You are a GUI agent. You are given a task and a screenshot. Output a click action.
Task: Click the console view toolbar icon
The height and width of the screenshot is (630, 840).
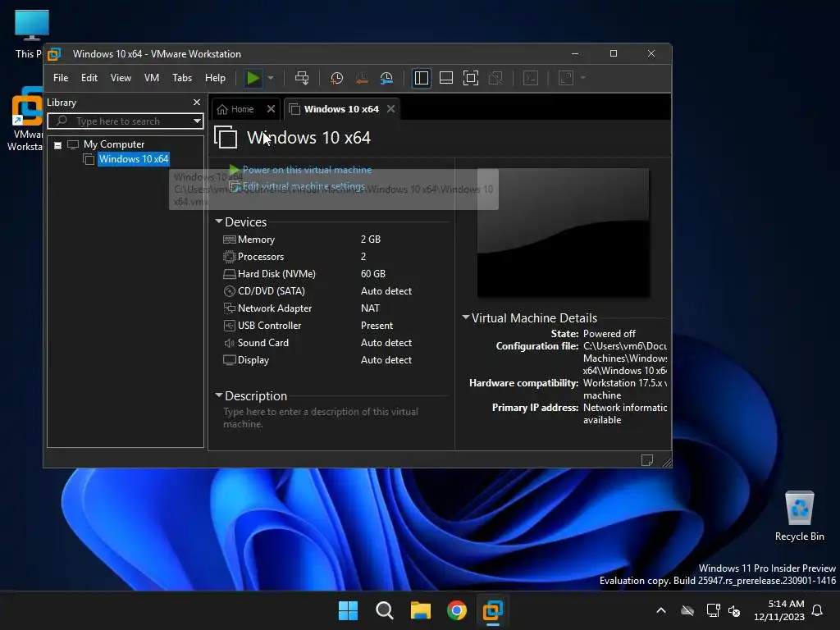pyautogui.click(x=531, y=78)
